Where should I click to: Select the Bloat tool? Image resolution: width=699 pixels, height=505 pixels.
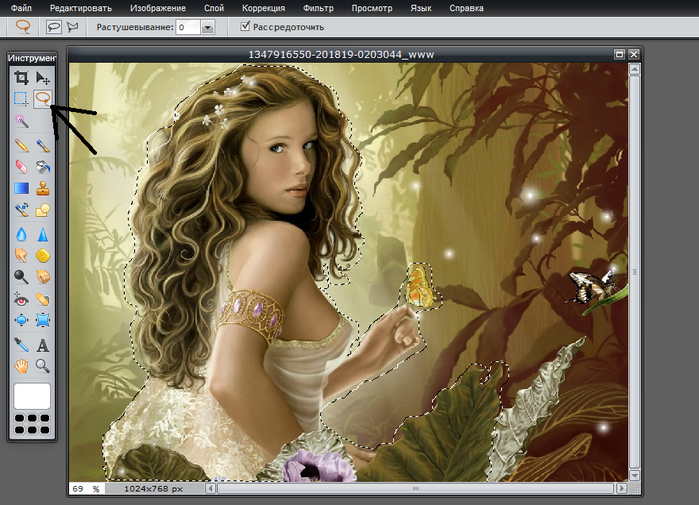click(21, 320)
